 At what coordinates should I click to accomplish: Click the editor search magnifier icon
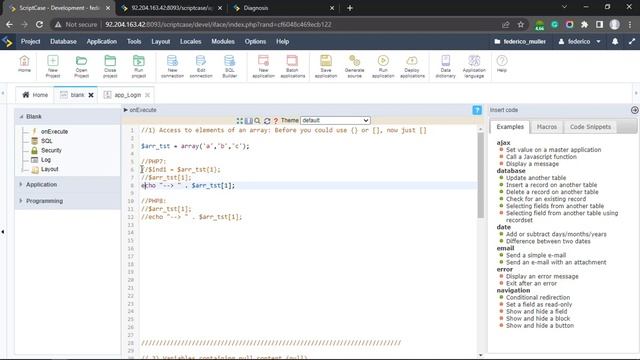click(x=257, y=120)
